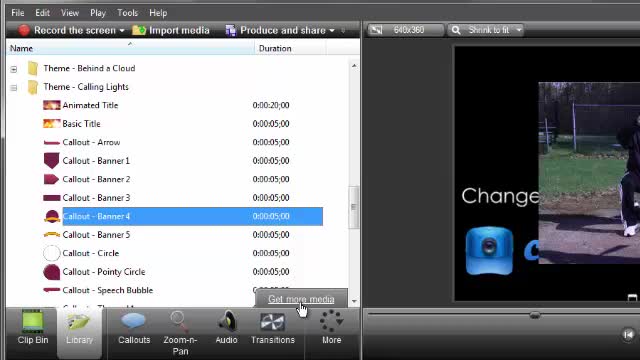
Task: Open the Shrink to fit zoom dropdown
Action: click(x=485, y=30)
